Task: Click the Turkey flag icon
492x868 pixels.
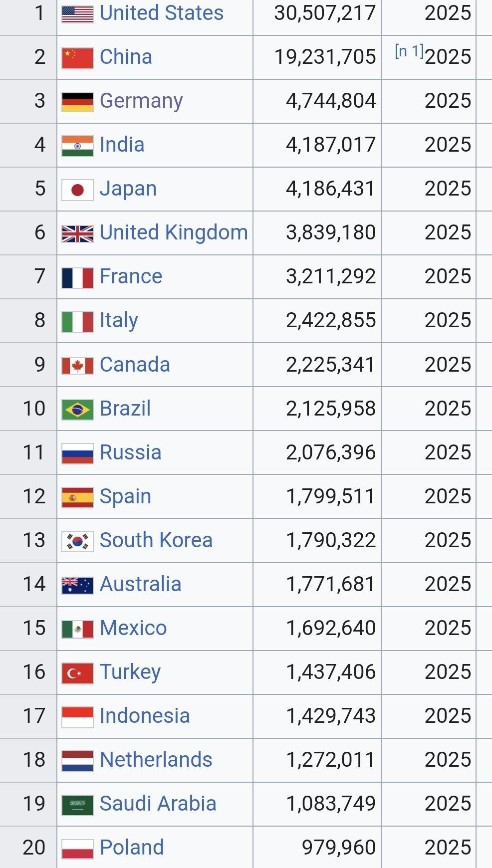Action: point(77,673)
